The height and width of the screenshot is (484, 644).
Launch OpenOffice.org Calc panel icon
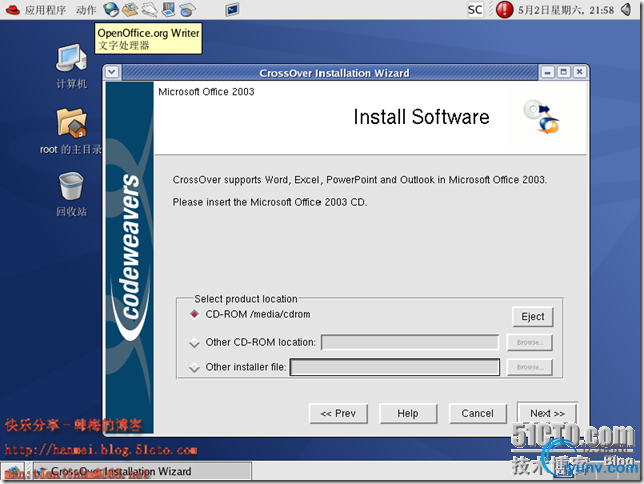pos(187,9)
